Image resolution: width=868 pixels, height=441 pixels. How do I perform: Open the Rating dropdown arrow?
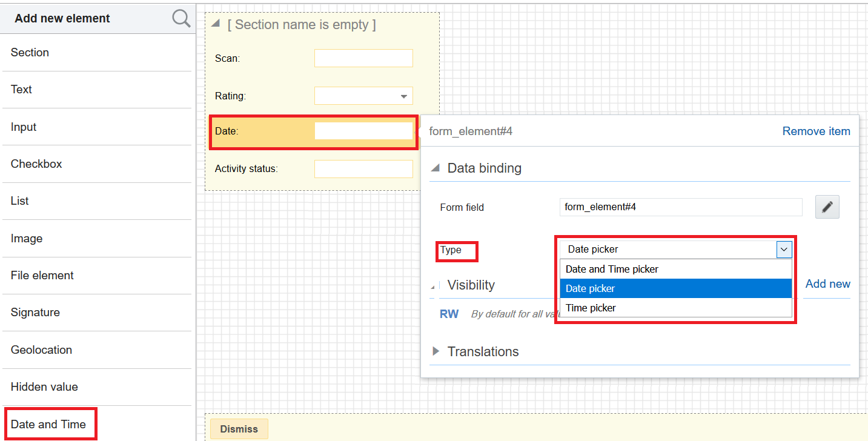[403, 96]
